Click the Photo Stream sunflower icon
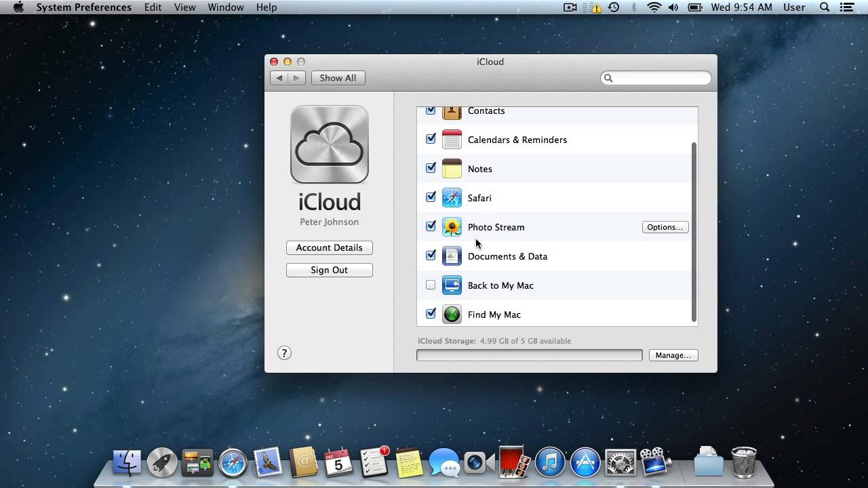This screenshot has height=488, width=868. point(452,227)
